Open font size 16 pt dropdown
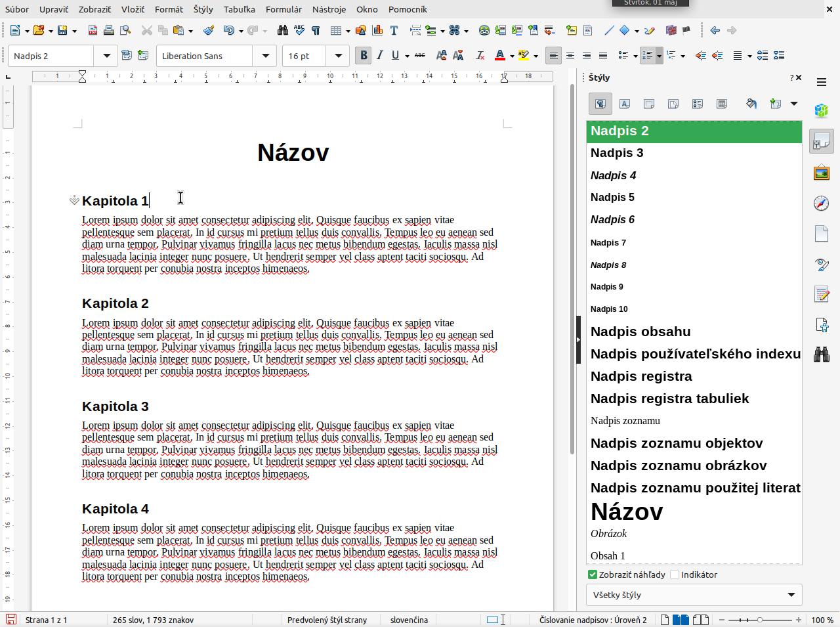 (x=338, y=56)
